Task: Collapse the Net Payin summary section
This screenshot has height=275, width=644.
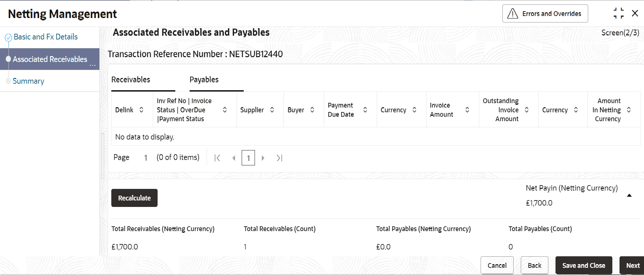Action: tap(629, 195)
